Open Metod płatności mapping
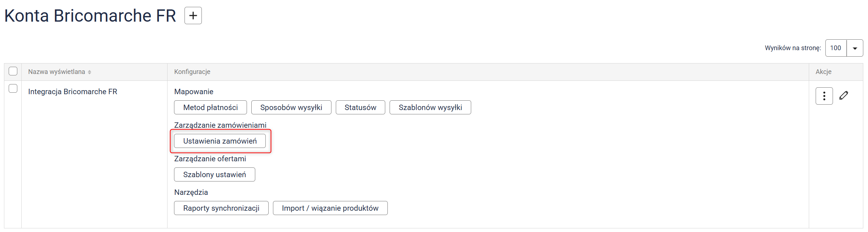This screenshot has height=232, width=868. [210, 108]
